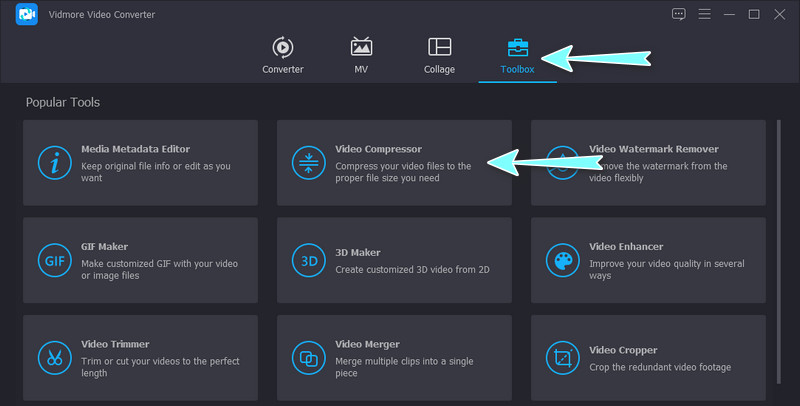Click the Video Compressor icon
The image size is (800, 406).
coord(307,163)
